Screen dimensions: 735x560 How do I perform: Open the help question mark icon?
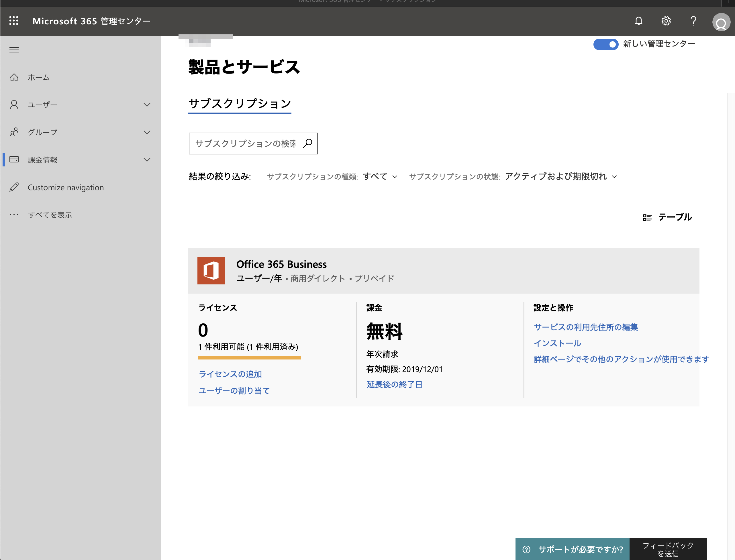[693, 21]
